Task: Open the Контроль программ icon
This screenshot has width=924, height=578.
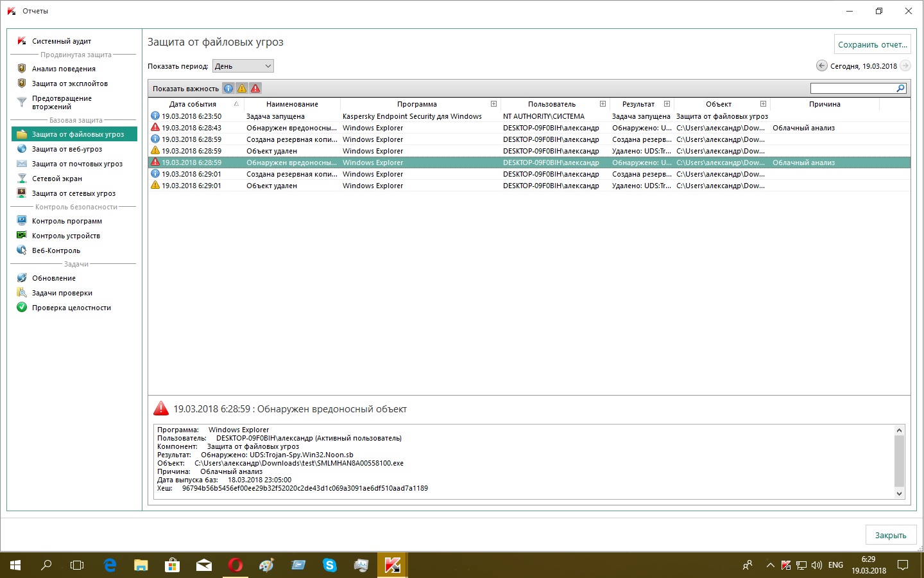Action: click(22, 220)
